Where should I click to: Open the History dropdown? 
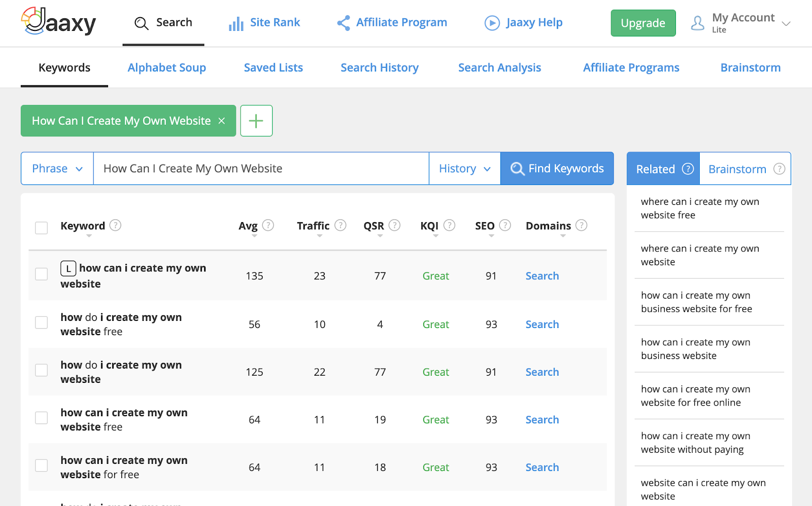tap(465, 168)
